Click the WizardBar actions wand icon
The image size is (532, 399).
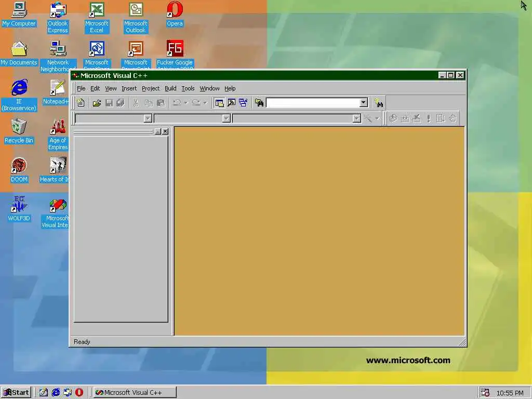(368, 118)
